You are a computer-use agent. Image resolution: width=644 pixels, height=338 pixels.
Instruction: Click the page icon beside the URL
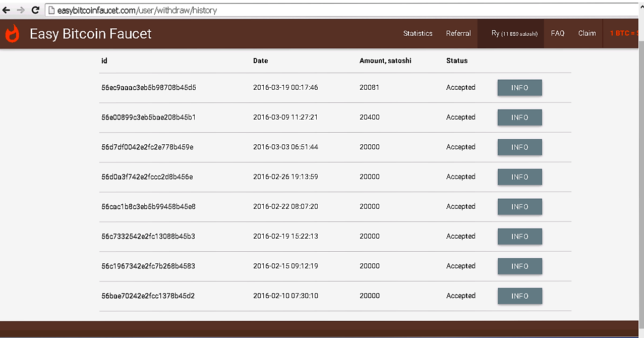coord(51,10)
